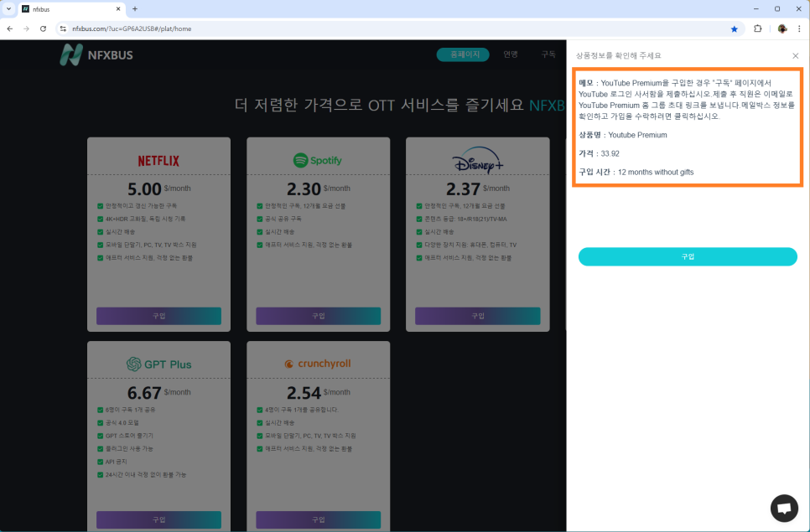Click Spotify 공식 공유 구독 checkmark

click(260, 219)
